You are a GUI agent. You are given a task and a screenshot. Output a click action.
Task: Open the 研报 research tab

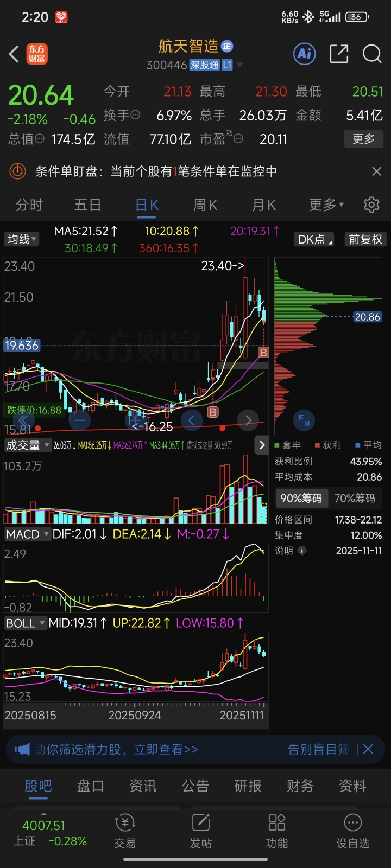[x=248, y=786]
